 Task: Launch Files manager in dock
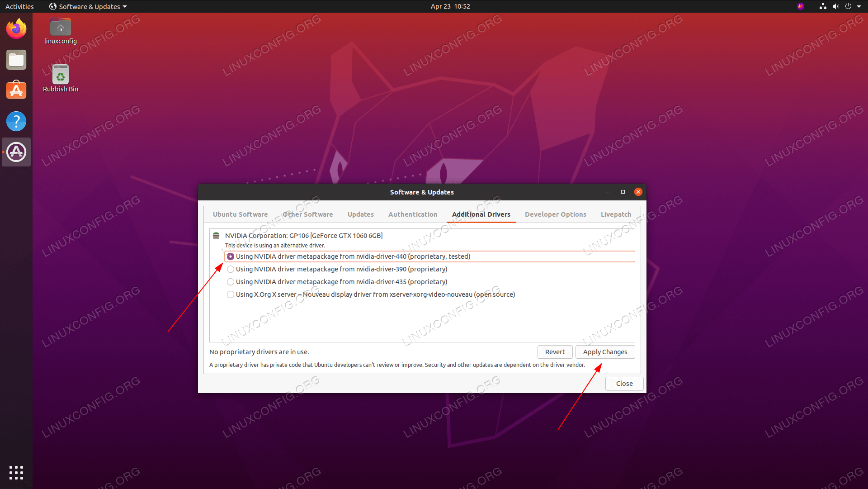point(16,60)
